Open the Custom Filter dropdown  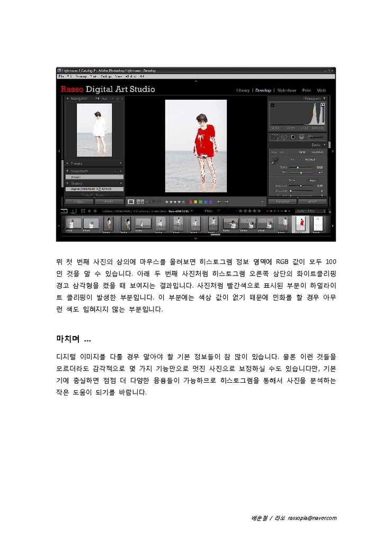pos(310,211)
